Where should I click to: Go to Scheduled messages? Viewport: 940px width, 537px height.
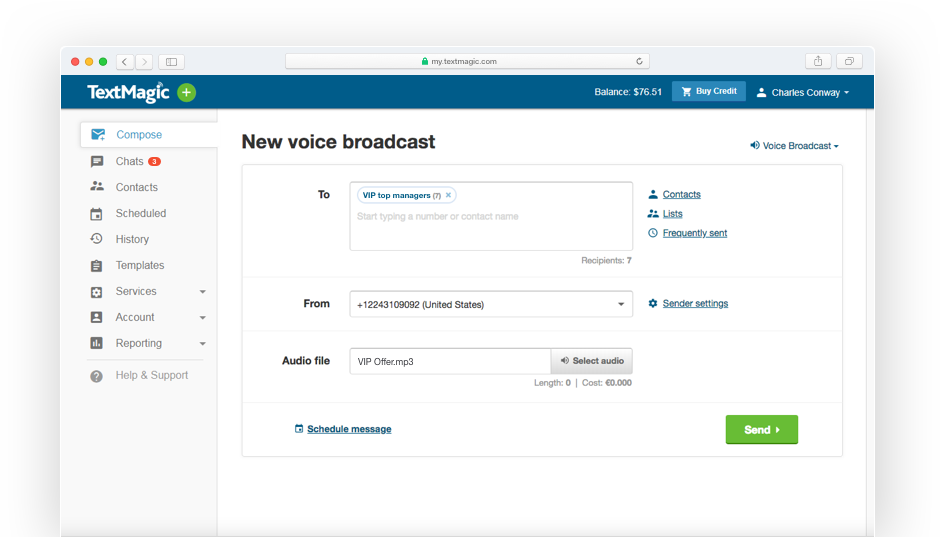pyautogui.click(x=141, y=213)
